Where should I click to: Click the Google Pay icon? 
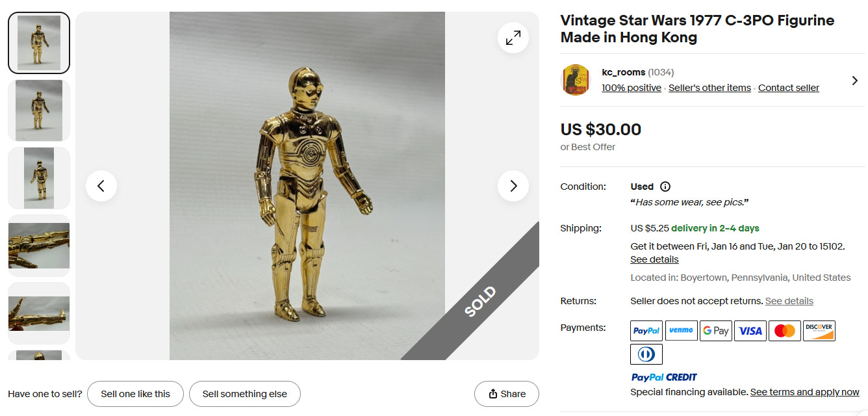(x=715, y=331)
